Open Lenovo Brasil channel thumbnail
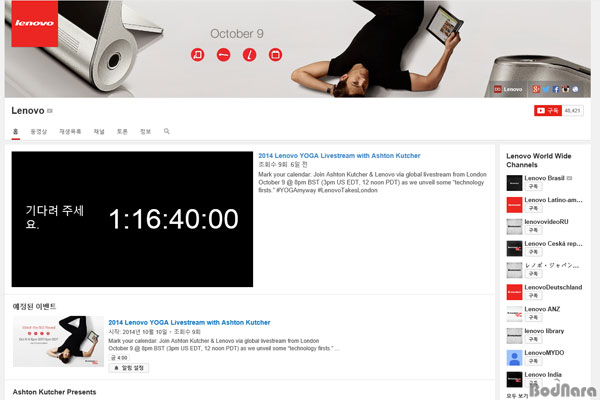 [514, 183]
